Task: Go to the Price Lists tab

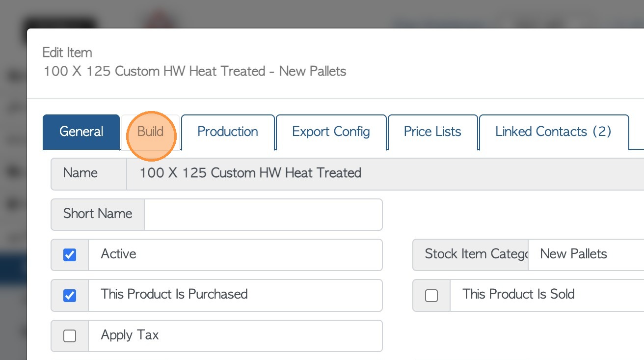Action: [432, 132]
